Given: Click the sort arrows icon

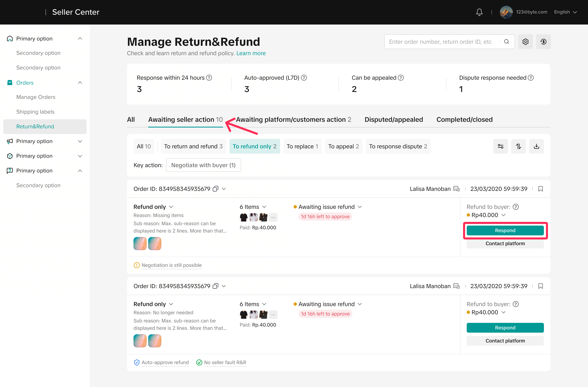Looking at the screenshot, I should pos(519,146).
